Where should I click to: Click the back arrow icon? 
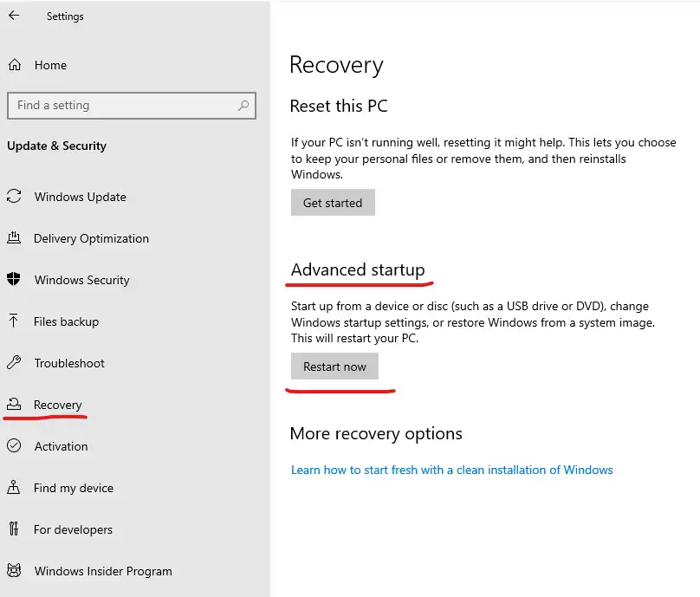click(x=14, y=16)
